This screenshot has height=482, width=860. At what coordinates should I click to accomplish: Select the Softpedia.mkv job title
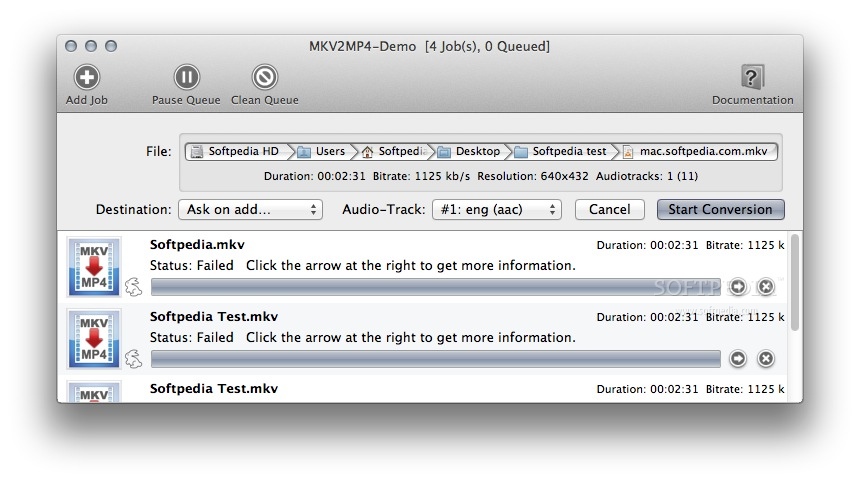click(197, 245)
